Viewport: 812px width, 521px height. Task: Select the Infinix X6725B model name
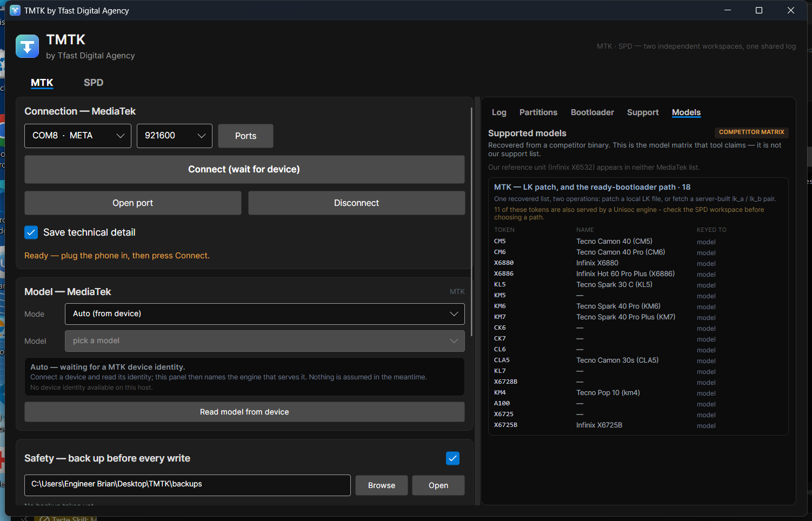coord(600,425)
